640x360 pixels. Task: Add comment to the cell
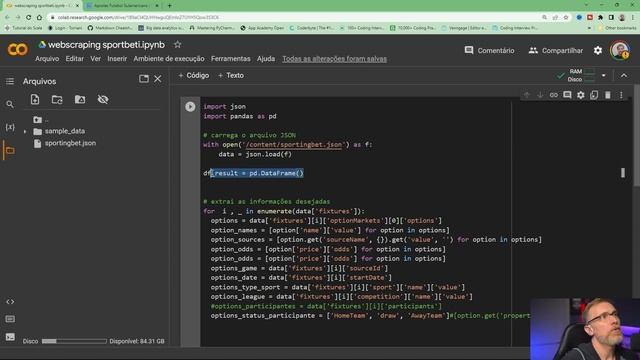[x=567, y=95]
